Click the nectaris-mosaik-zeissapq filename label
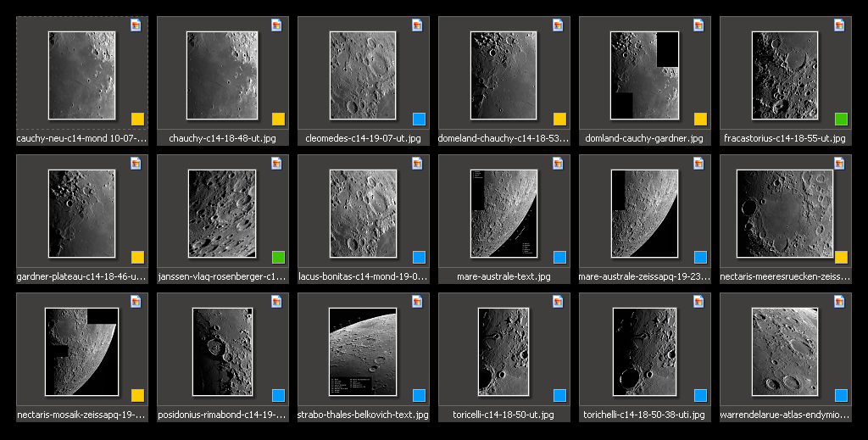Screen dimensions: 868x440 (x=81, y=415)
